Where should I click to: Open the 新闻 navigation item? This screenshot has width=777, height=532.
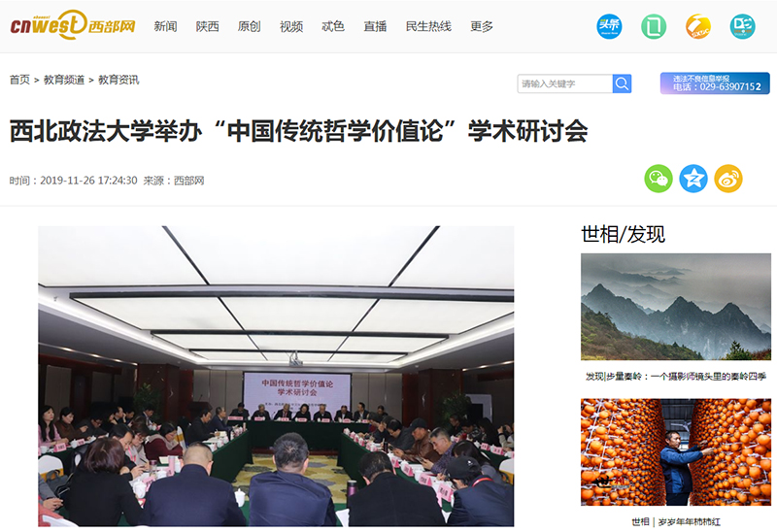pos(165,26)
